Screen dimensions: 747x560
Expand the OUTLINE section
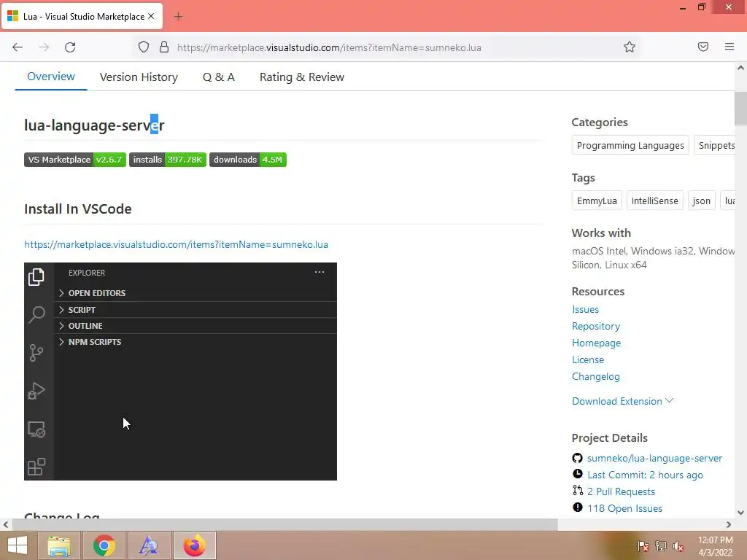[196, 326]
